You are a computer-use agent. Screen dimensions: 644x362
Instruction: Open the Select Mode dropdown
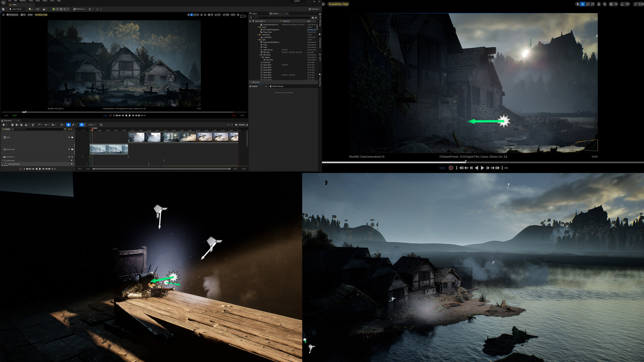pyautogui.click(x=17, y=9)
